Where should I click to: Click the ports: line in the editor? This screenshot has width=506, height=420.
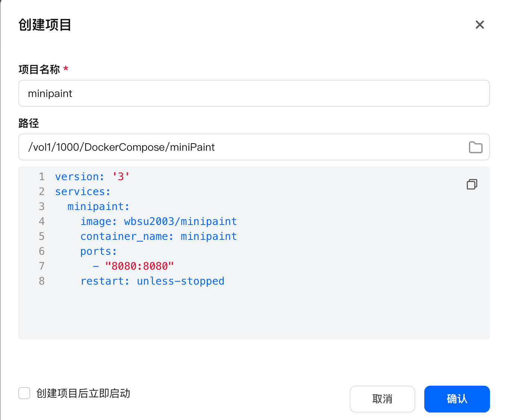[x=99, y=251]
